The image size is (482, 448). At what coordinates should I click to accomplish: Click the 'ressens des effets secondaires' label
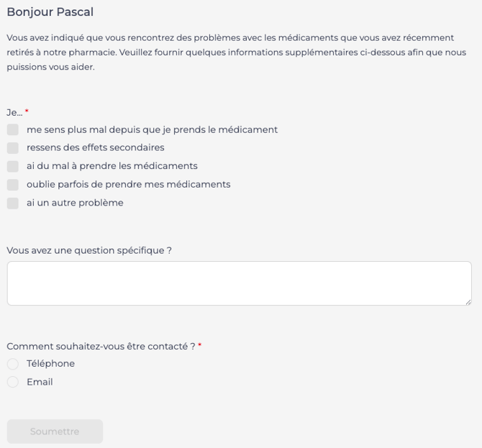pyautogui.click(x=95, y=148)
